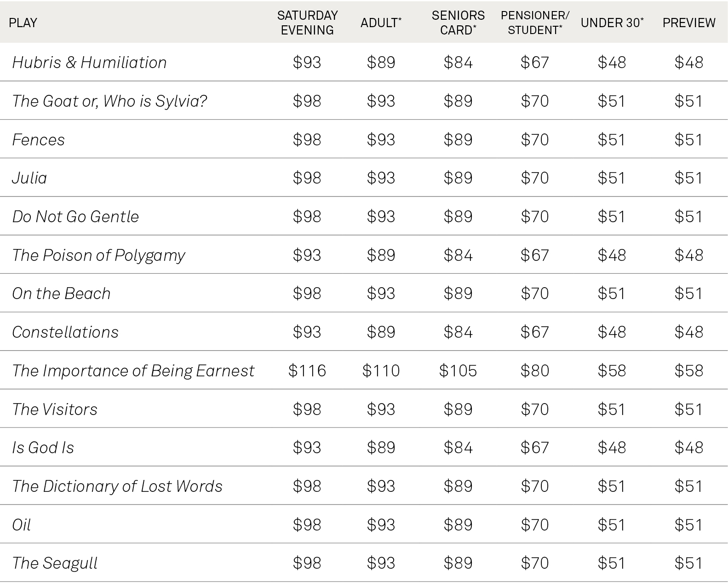Select On the Beach play title

coord(61,294)
